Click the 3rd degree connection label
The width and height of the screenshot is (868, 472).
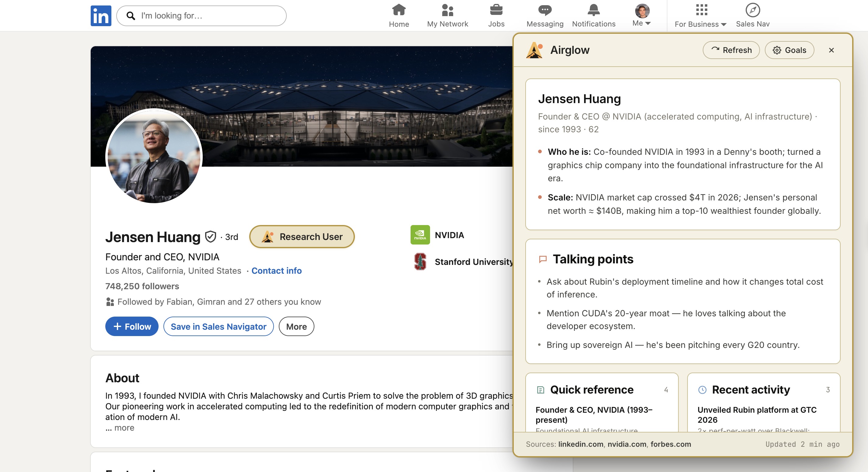click(x=232, y=237)
